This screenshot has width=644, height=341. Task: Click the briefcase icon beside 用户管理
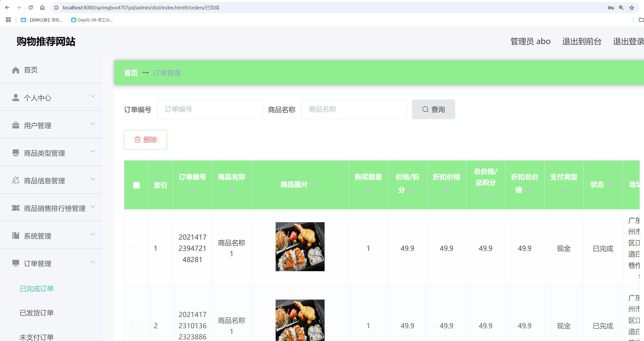(x=15, y=125)
